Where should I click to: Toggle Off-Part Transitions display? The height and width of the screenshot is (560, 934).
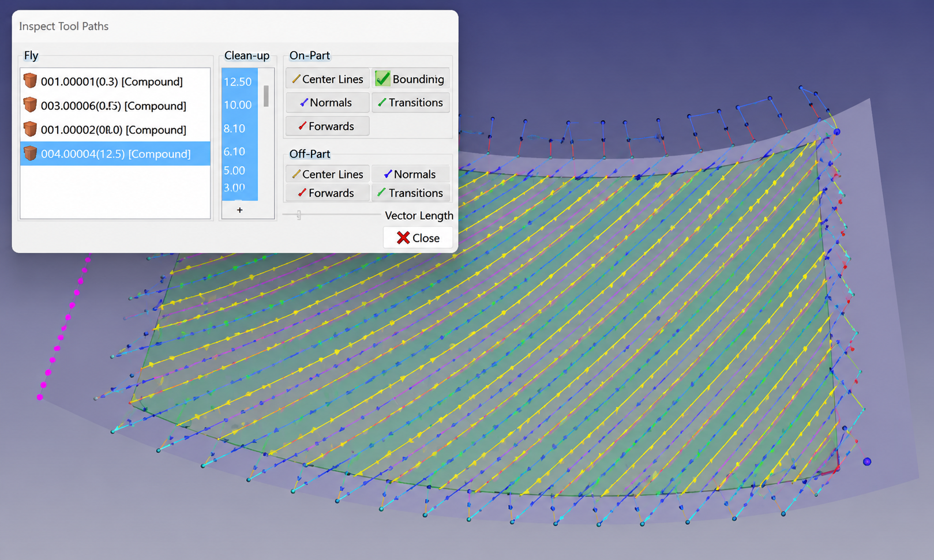pos(411,193)
